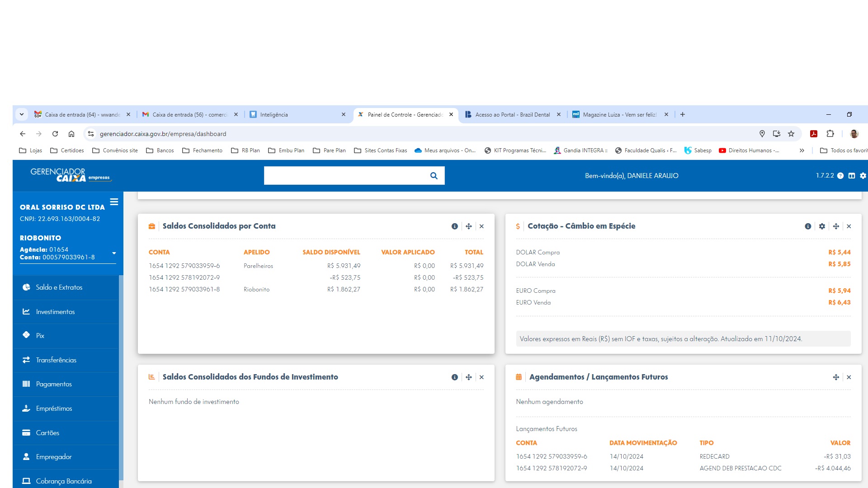Click the header search input field

[x=344, y=176]
